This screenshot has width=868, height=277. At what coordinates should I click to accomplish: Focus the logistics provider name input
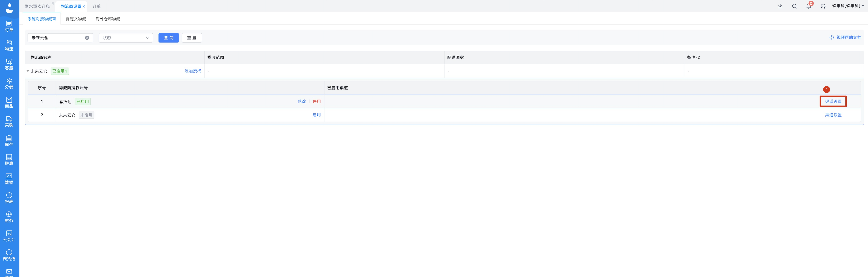(x=60, y=38)
